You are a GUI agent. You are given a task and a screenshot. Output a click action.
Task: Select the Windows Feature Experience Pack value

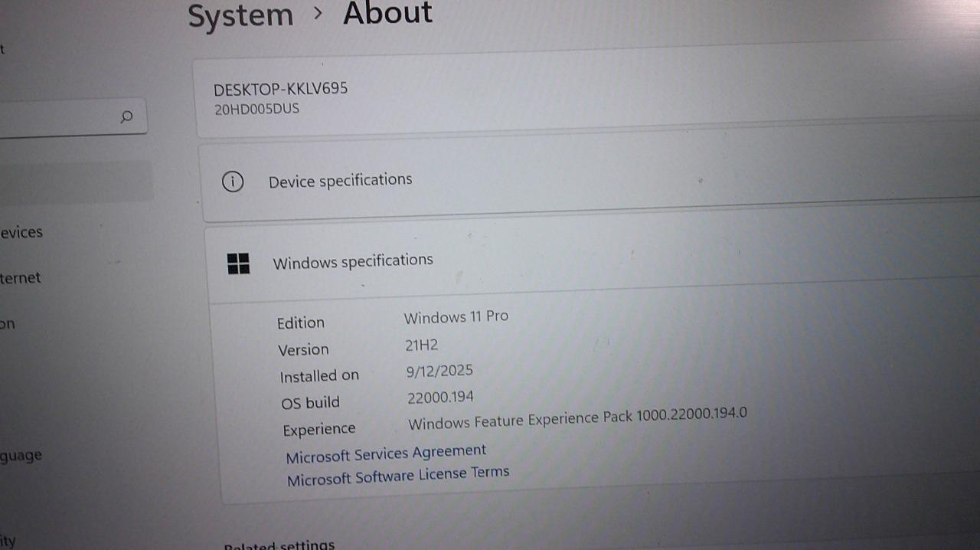point(577,418)
